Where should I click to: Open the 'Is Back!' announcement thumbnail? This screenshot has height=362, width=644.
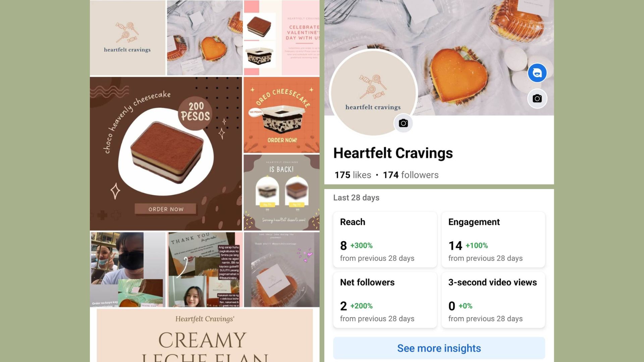[281, 193]
